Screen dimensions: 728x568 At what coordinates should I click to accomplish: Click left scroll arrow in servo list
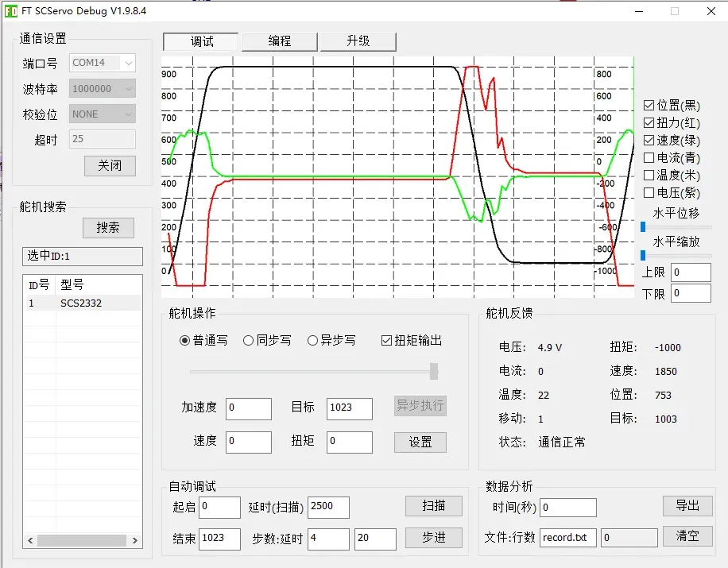30,540
